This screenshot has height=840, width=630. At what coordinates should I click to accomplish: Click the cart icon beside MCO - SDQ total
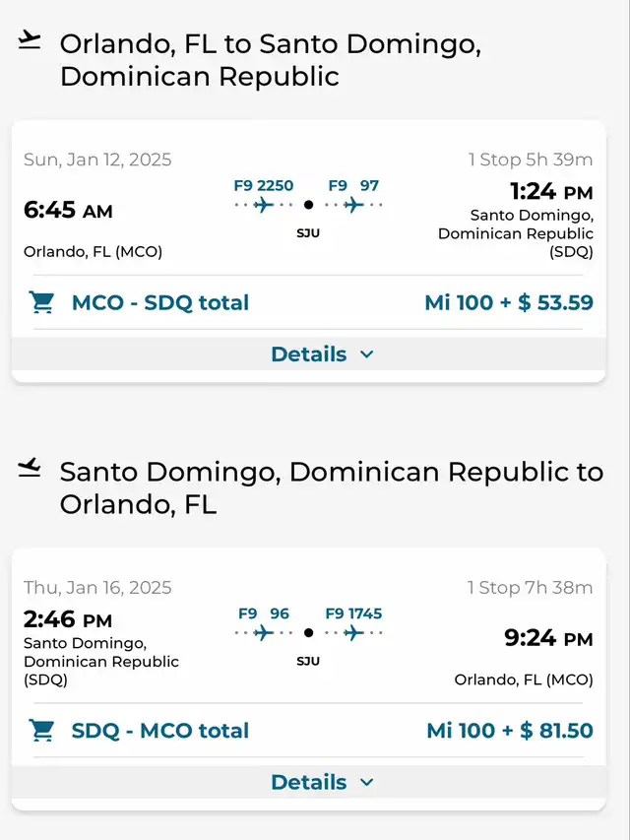tap(42, 302)
